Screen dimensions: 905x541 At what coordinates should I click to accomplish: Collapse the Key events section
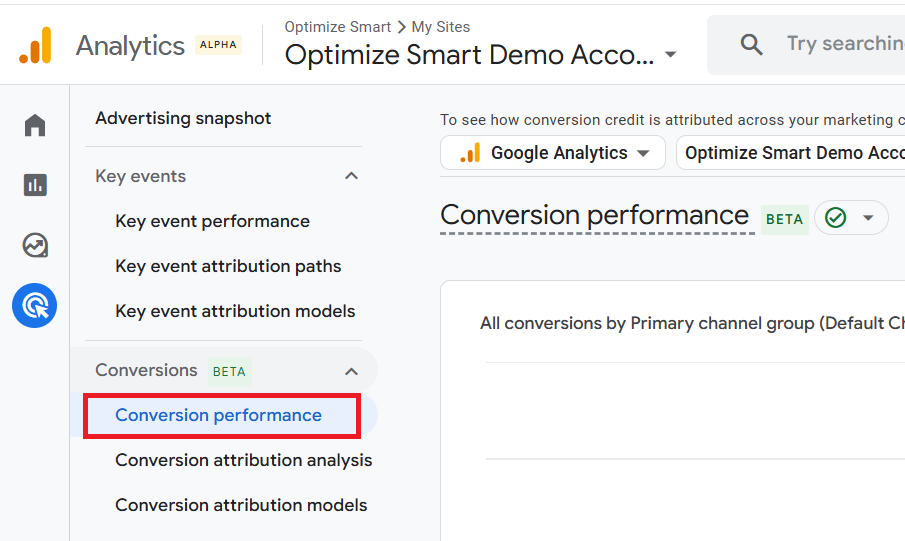[x=351, y=176]
